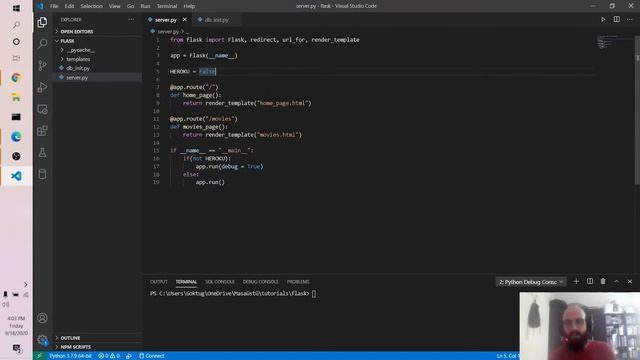Expand the OPEN EDITORS section

click(x=77, y=31)
